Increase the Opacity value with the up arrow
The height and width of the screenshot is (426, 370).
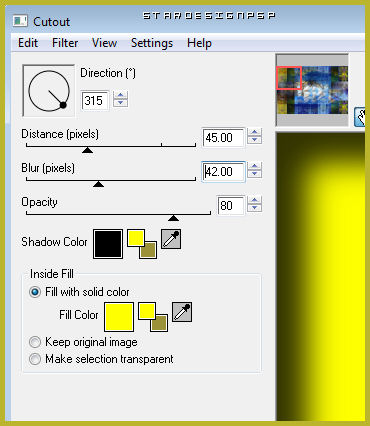pos(255,200)
